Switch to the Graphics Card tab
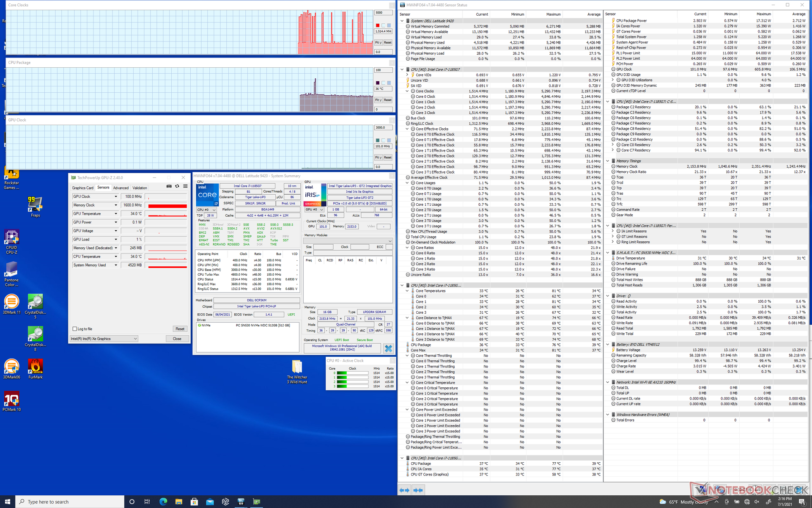Image resolution: width=812 pixels, height=508 pixels. click(x=82, y=188)
